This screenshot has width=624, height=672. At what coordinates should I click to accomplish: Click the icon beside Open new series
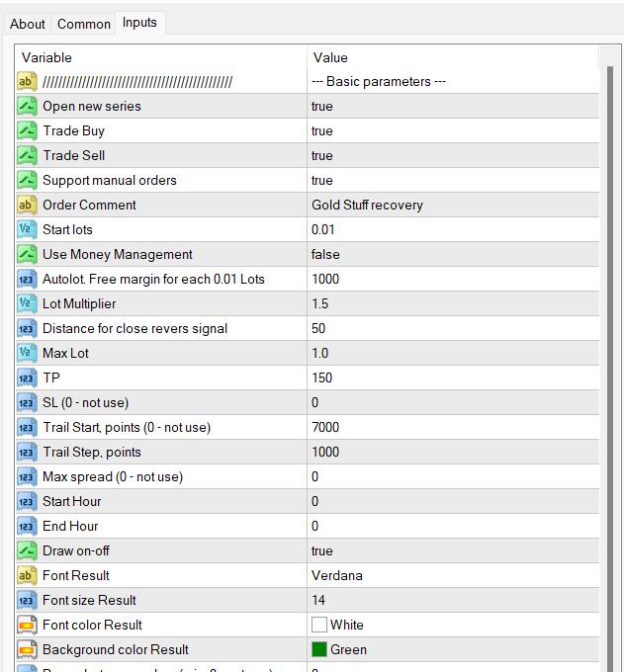point(27,106)
